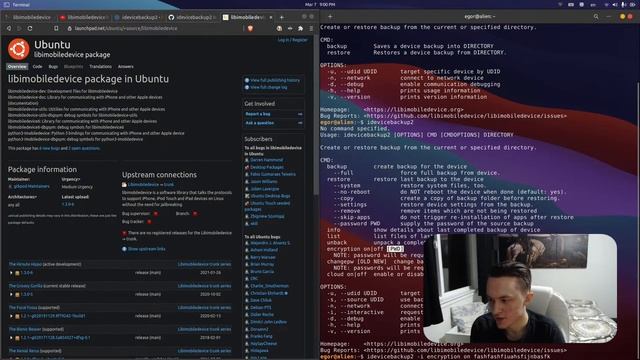Click the bottom terminal command line idevicebackup2 -i encryption
Viewport: 640px width, 360px height.
click(435, 357)
